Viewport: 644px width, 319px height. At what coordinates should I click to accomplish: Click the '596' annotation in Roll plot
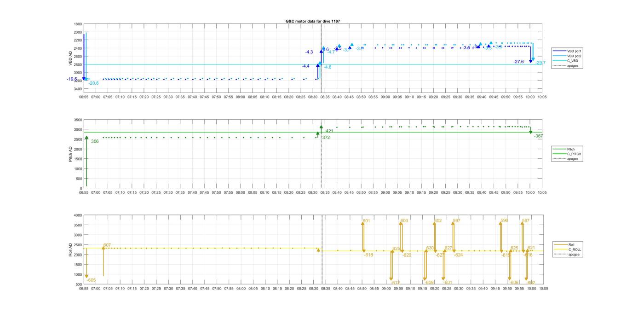coord(504,221)
